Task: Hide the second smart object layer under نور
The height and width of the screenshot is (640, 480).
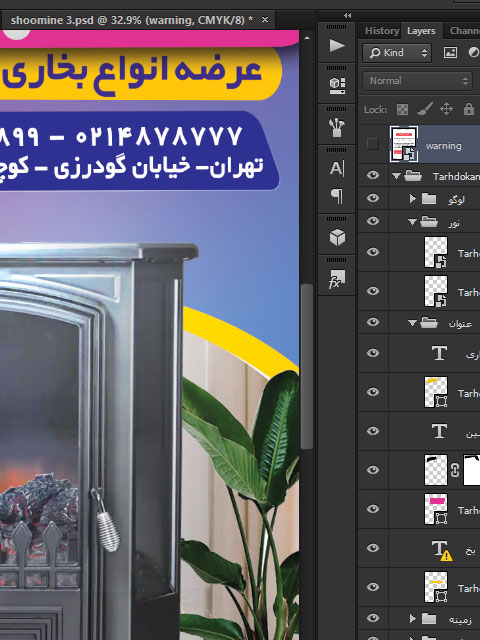Action: click(373, 291)
